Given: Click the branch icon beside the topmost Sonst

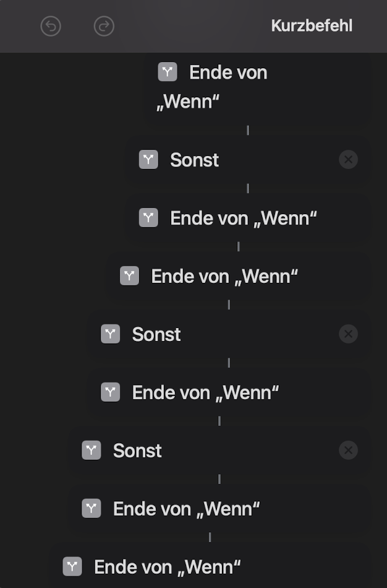Looking at the screenshot, I should coord(148,160).
